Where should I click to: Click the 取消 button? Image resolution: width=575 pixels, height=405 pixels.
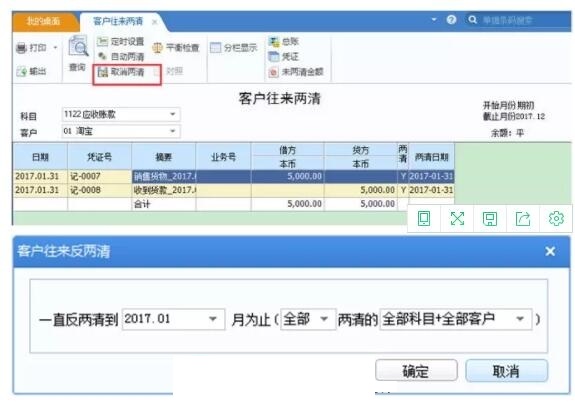point(506,371)
